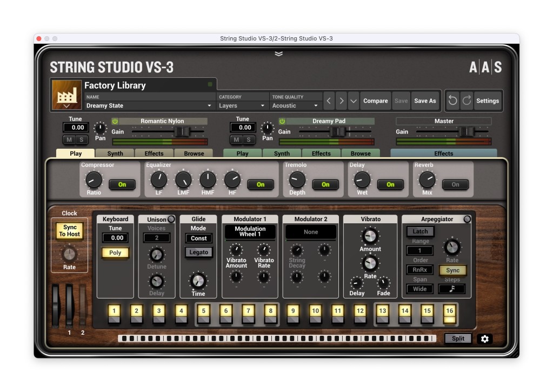
Task: Toggle the Arpeggiator Sync button
Action: pos(452,270)
